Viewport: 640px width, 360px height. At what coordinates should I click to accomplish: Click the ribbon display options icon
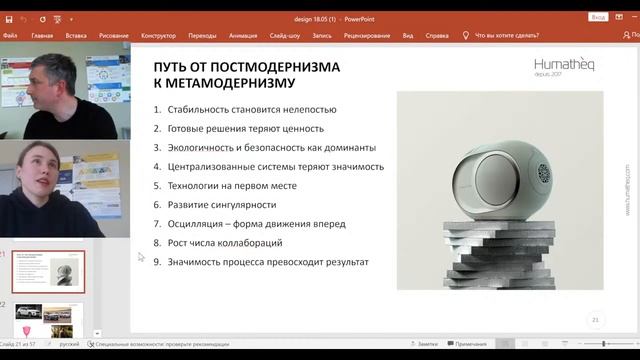(x=619, y=17)
